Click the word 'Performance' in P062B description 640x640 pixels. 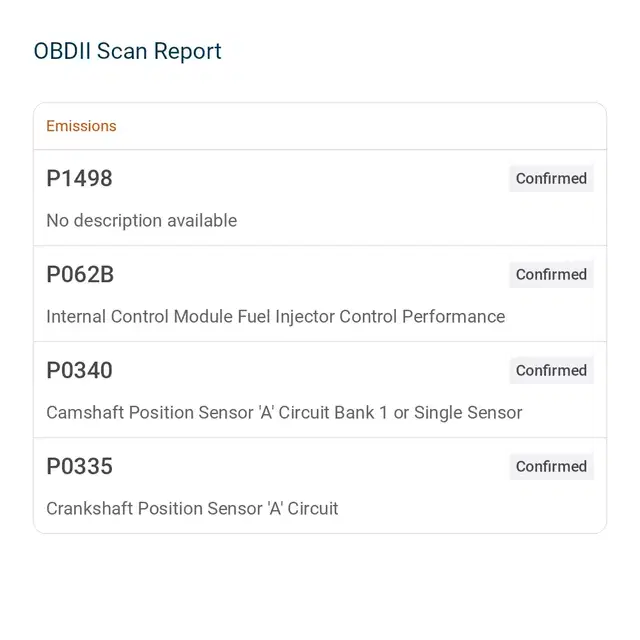coord(453,317)
